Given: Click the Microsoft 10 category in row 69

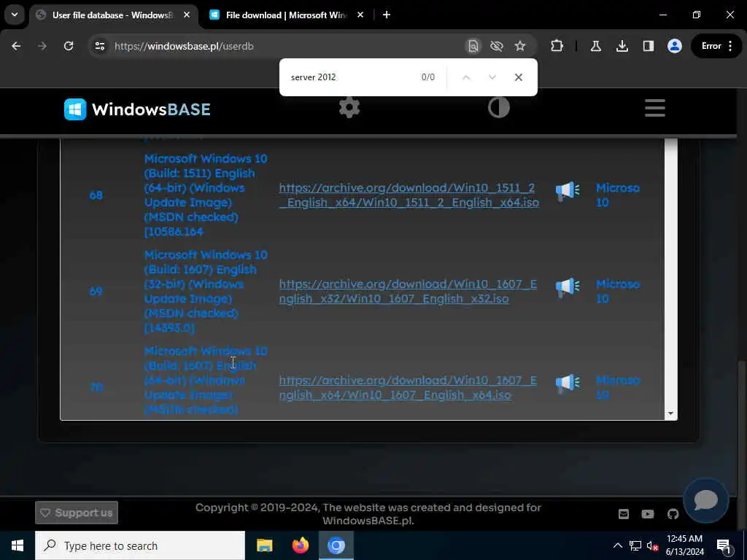Looking at the screenshot, I should point(617,292).
